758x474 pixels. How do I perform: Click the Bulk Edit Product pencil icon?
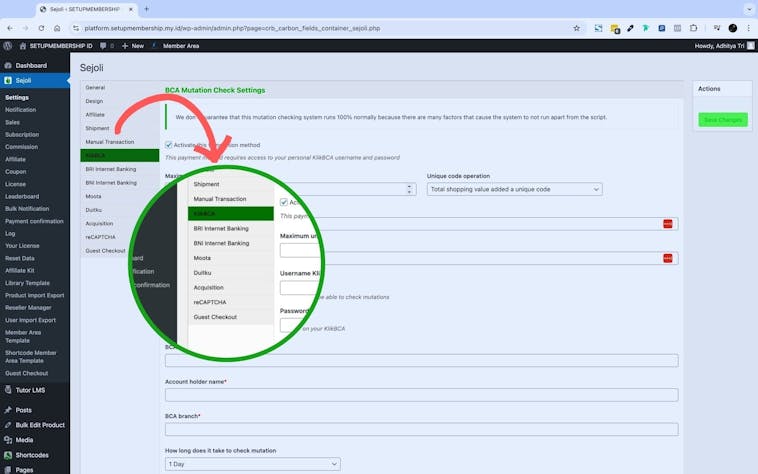click(x=8, y=425)
